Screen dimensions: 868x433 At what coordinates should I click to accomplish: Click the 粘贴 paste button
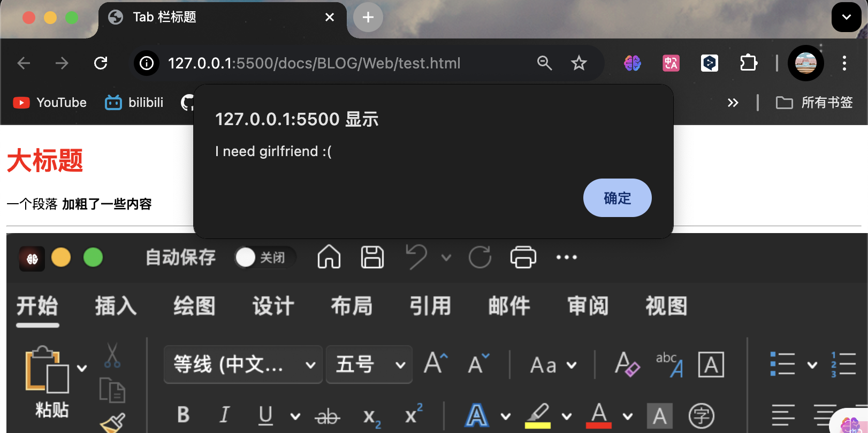tap(48, 382)
